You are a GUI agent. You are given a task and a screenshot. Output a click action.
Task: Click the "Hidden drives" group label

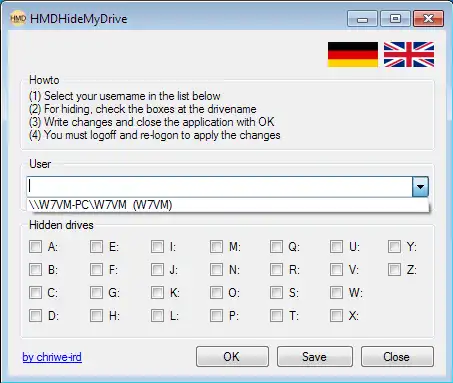click(x=61, y=225)
